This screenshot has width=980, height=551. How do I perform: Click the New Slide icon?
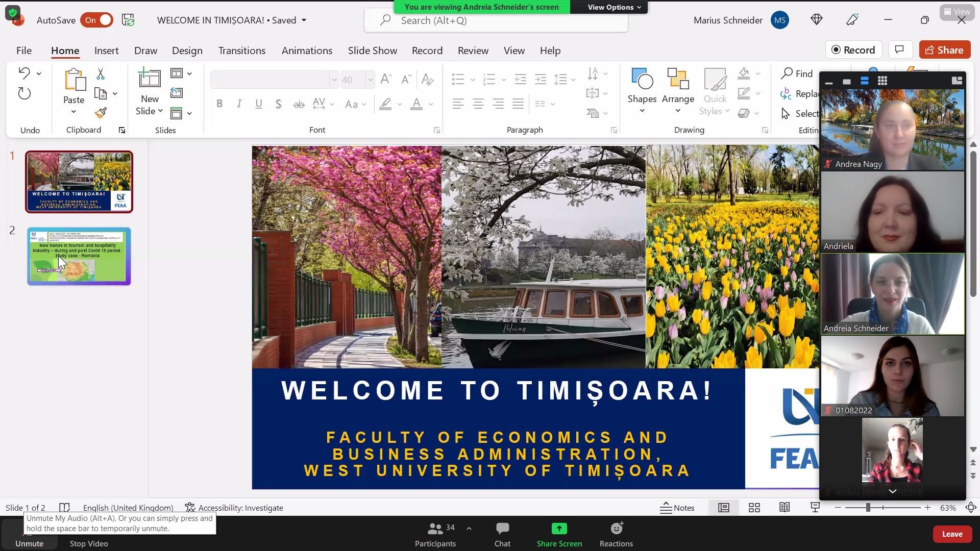150,78
